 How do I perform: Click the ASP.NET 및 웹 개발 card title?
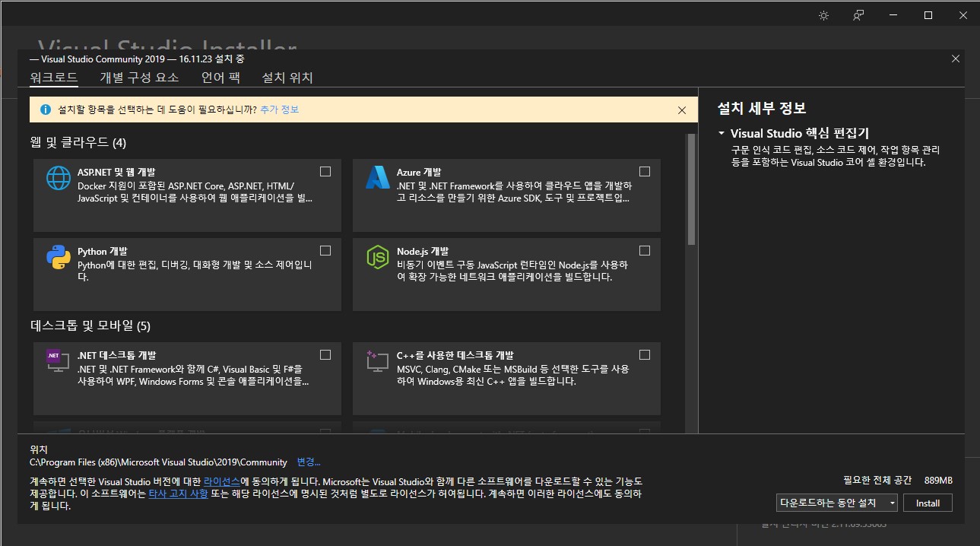click(x=116, y=173)
